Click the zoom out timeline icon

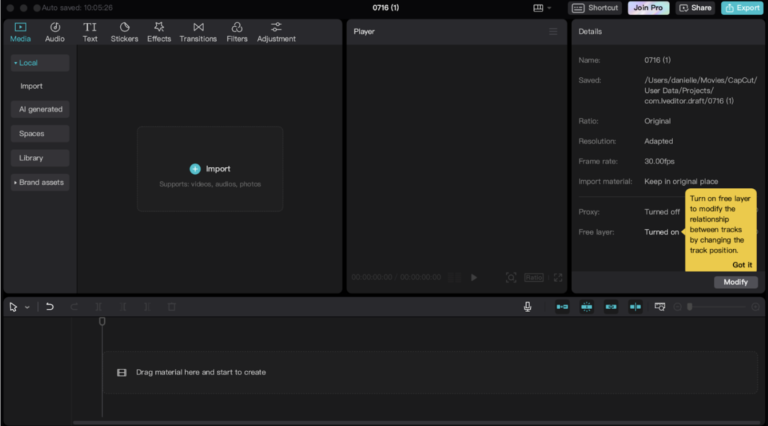click(677, 307)
